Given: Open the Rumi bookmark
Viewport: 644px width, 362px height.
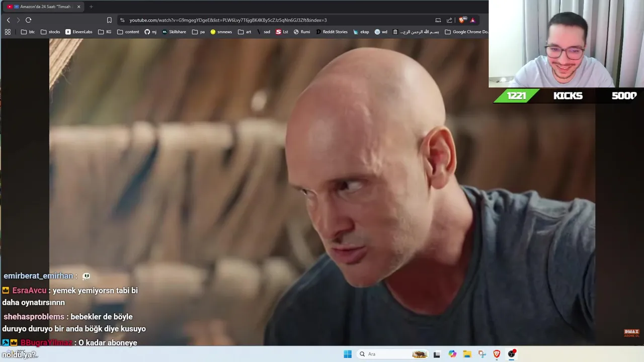Looking at the screenshot, I should pos(302,32).
